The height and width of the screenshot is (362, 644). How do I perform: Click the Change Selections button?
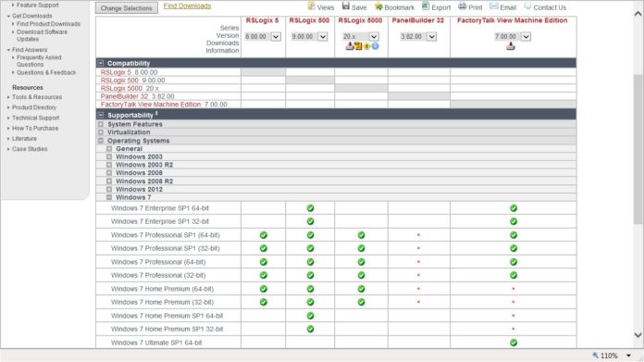(x=127, y=7)
